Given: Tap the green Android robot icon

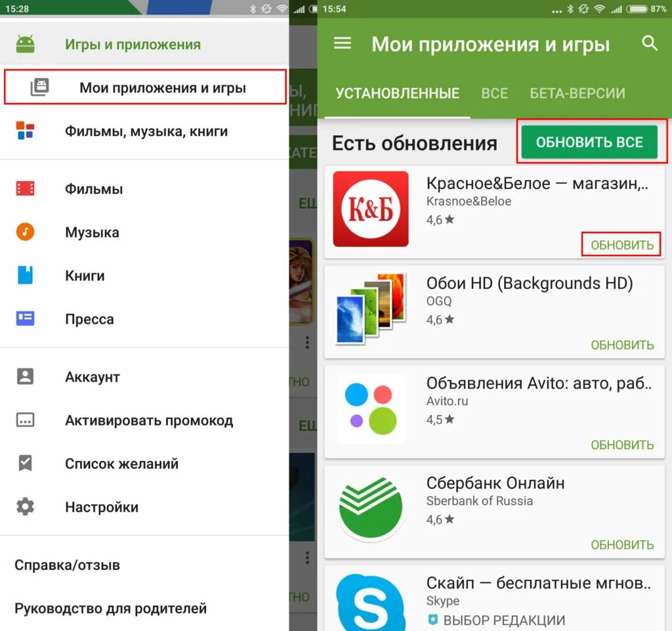Looking at the screenshot, I should (x=26, y=44).
